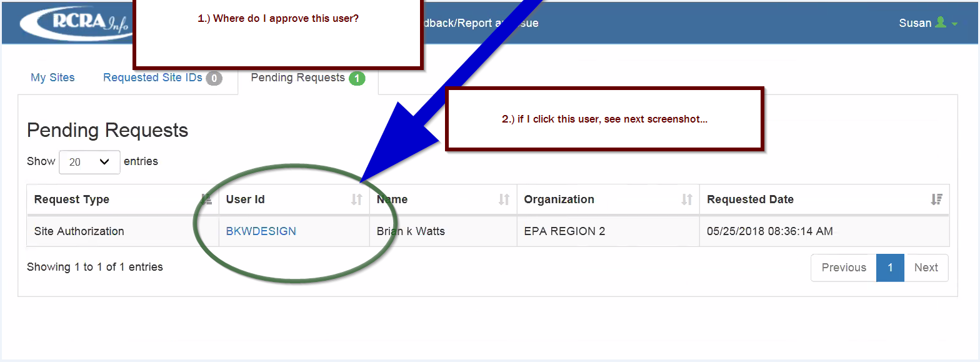
Task: Click the Requested Date sort icon
Action: 936,199
